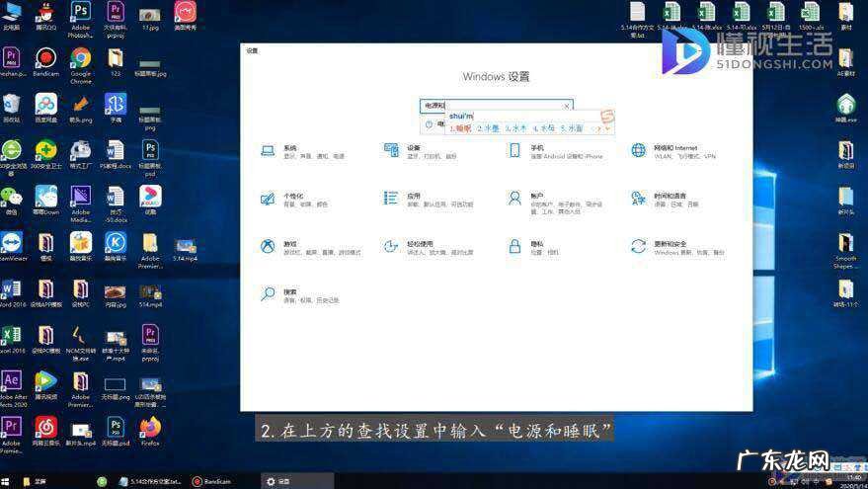Open WeChat desktop shortcut
The width and height of the screenshot is (868, 489).
tap(11, 201)
